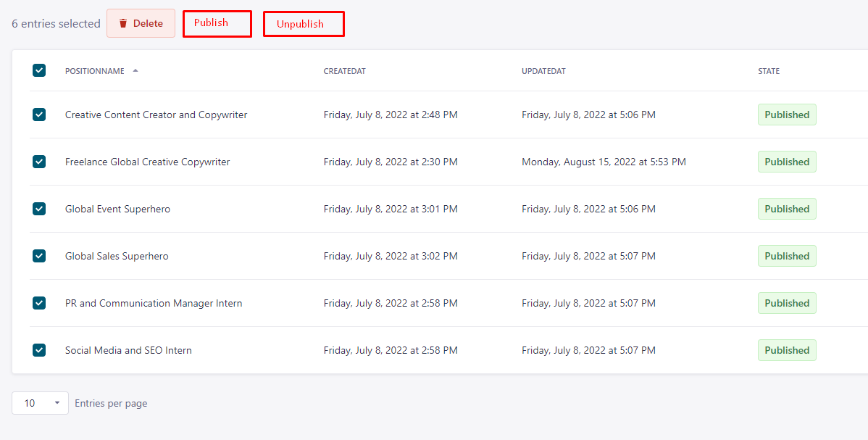Deselect the Global Event Superhero checkbox
Image resolution: width=868 pixels, height=440 pixels.
click(39, 209)
